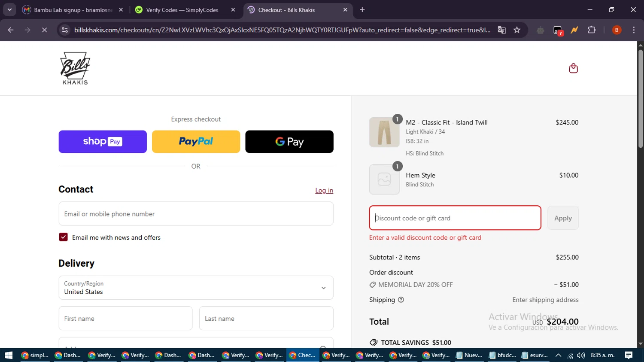Viewport: 644px width, 362px height.
Task: Click the M2 - Classic Fit - Island Twill title
Action: click(447, 122)
